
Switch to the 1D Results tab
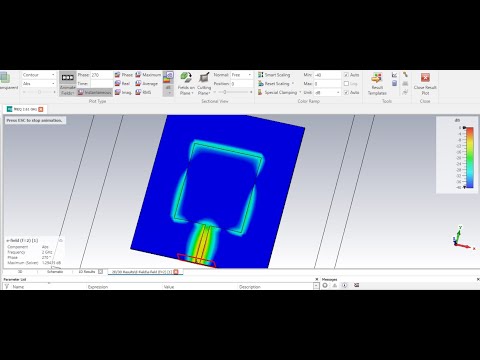click(87, 272)
